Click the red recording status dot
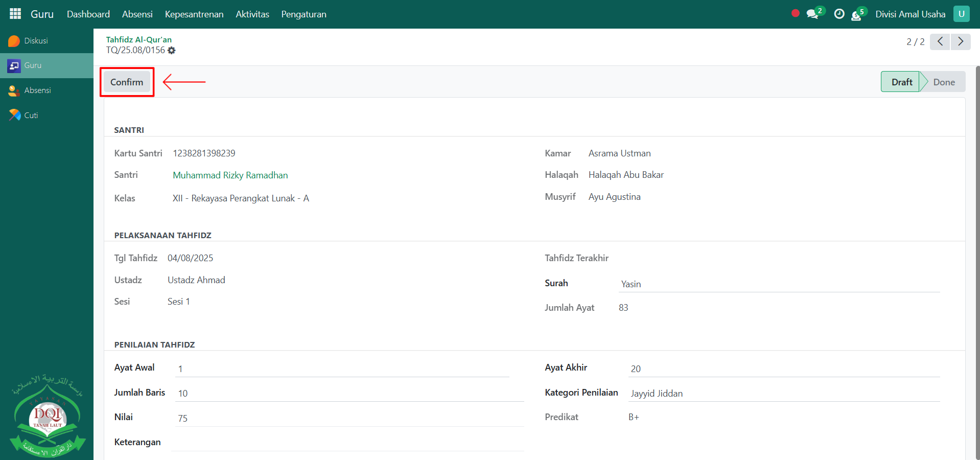Image resolution: width=980 pixels, height=460 pixels. click(x=795, y=13)
